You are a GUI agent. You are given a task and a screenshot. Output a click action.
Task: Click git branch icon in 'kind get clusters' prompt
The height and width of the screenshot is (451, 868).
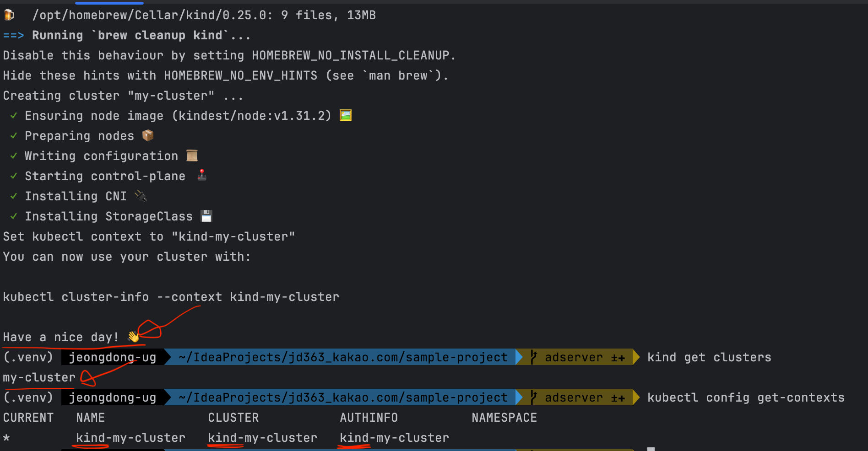tap(533, 357)
